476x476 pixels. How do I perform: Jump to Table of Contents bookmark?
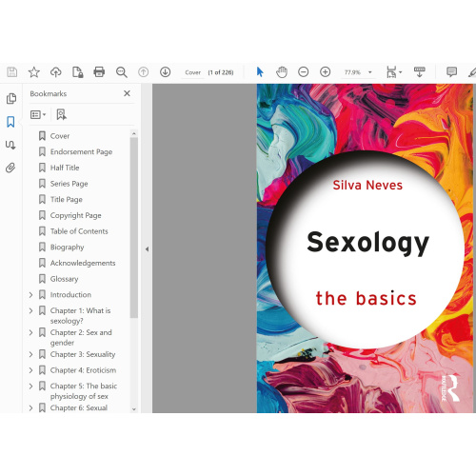(x=79, y=231)
